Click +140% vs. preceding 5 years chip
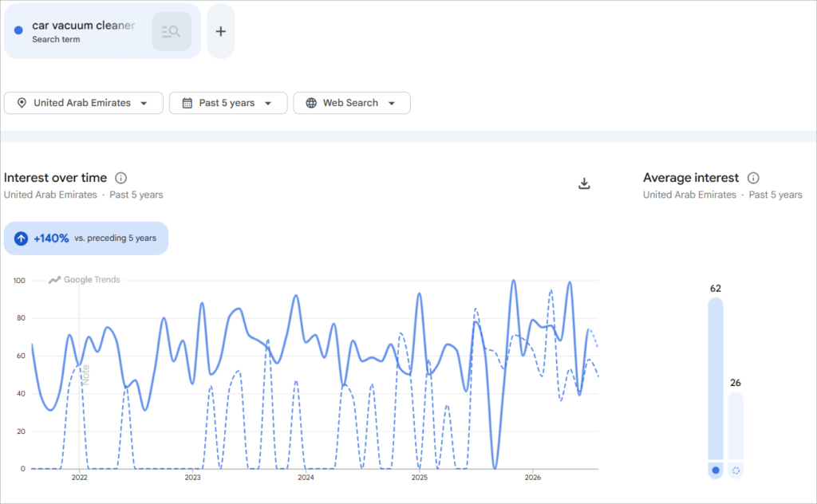The image size is (817, 504). (86, 238)
